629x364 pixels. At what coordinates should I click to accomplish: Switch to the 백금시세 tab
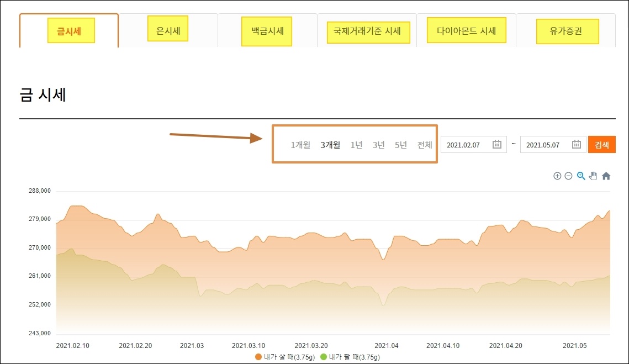[x=268, y=31]
